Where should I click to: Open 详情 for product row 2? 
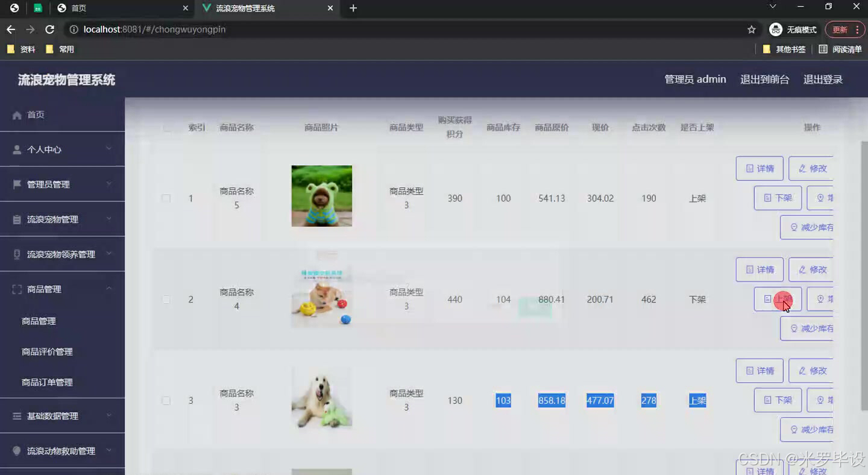click(x=759, y=270)
